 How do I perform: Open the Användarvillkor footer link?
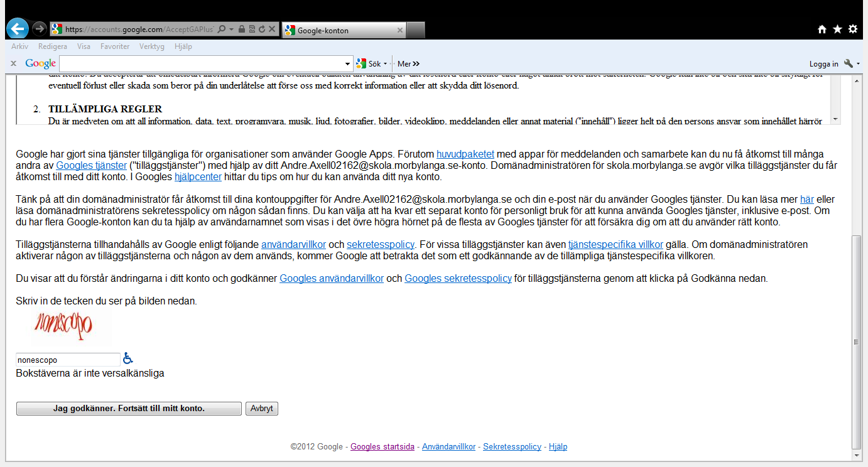(448, 447)
